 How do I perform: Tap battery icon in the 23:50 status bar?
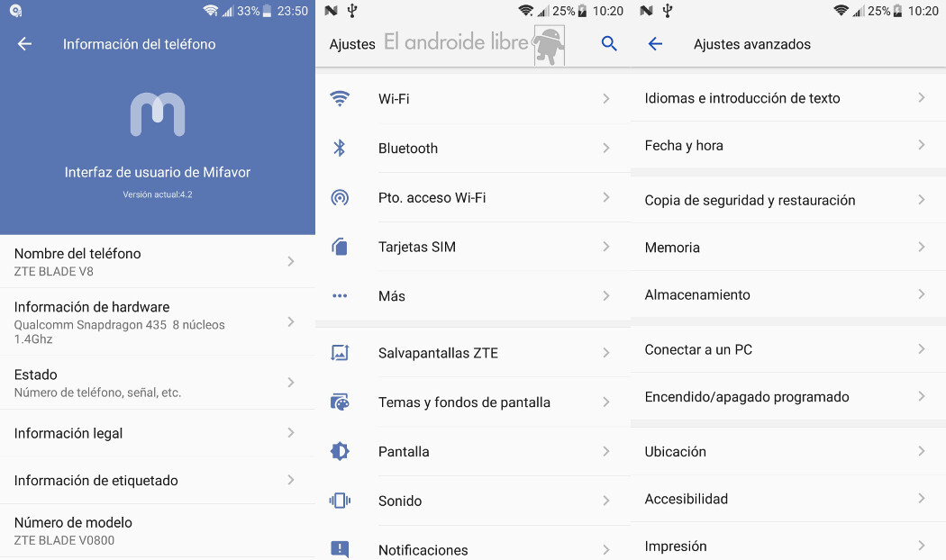coord(267,11)
